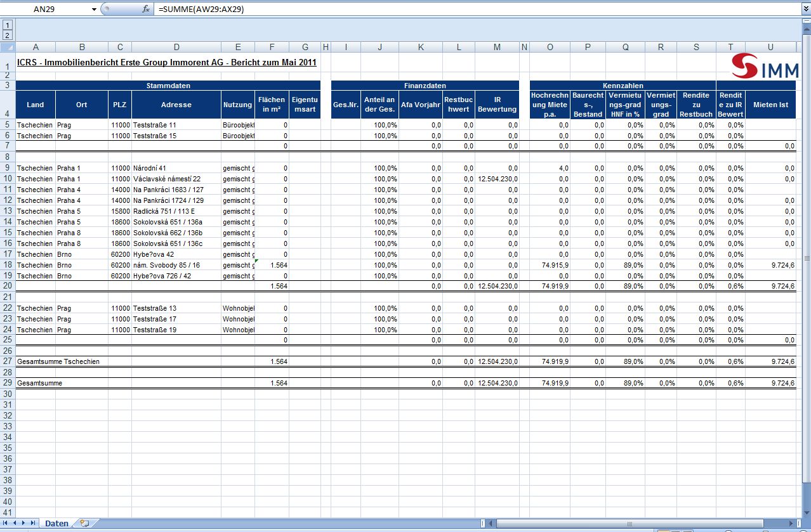Select the cell 'Václavské náměstí 22'

[x=176, y=179]
